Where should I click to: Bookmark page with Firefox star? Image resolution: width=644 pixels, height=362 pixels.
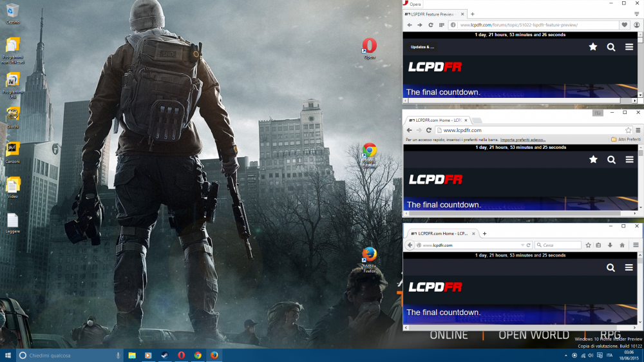tap(588, 245)
